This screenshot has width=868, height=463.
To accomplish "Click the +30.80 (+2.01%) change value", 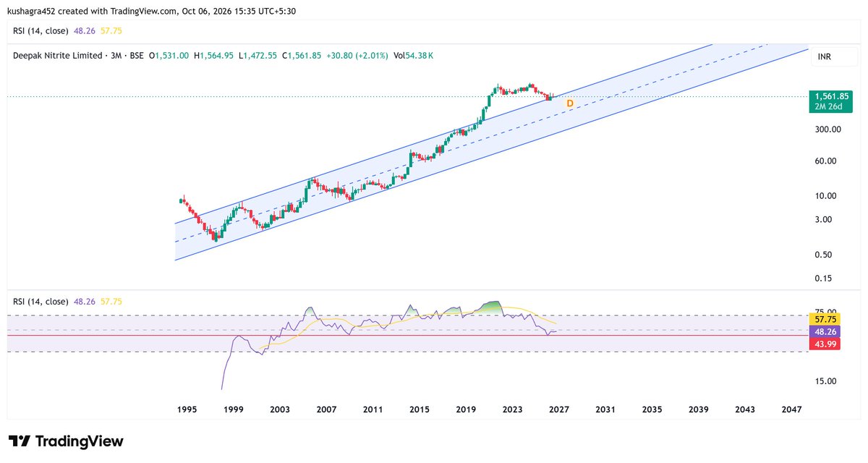I will click(358, 56).
